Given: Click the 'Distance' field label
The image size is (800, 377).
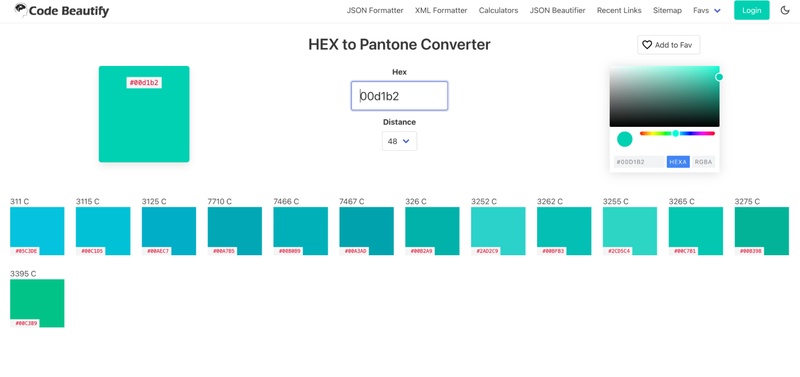Looking at the screenshot, I should click(x=399, y=122).
